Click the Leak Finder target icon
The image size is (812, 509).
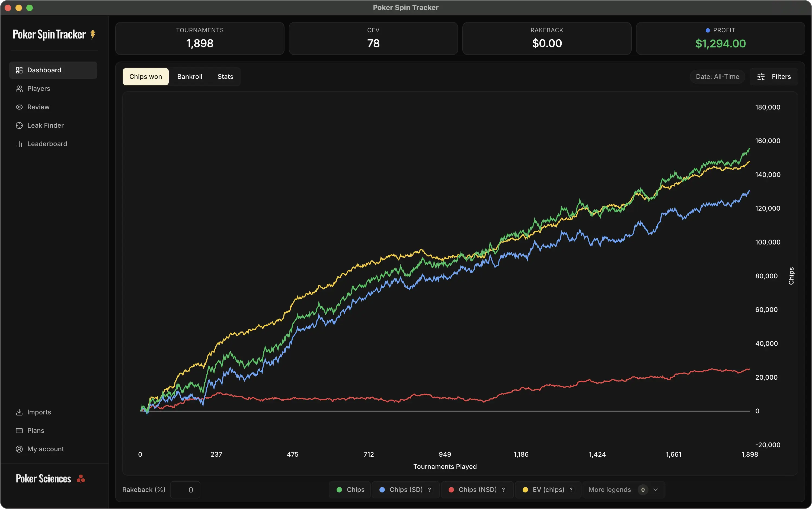click(19, 125)
